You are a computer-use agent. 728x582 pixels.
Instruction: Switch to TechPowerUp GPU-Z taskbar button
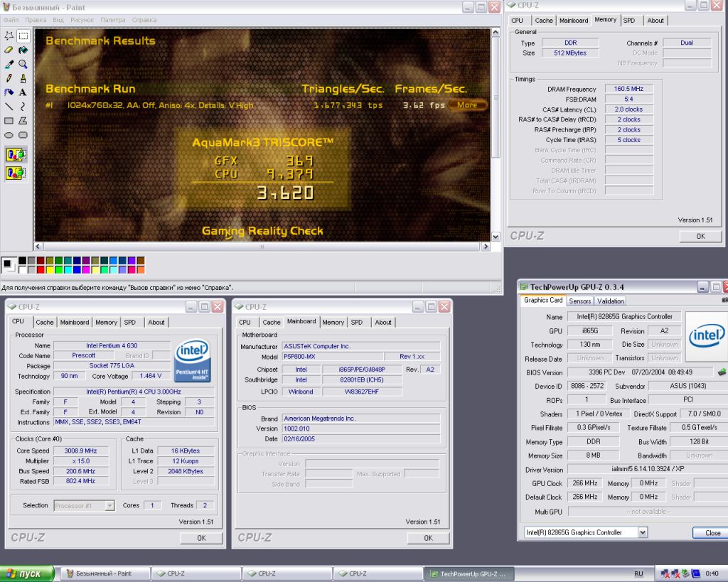[x=470, y=573]
